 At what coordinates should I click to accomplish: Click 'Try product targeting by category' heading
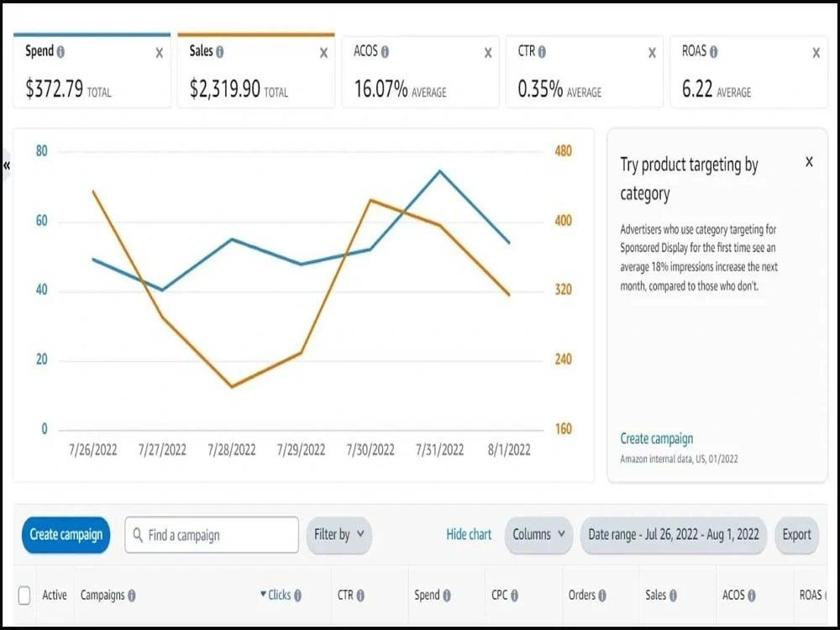click(x=690, y=179)
